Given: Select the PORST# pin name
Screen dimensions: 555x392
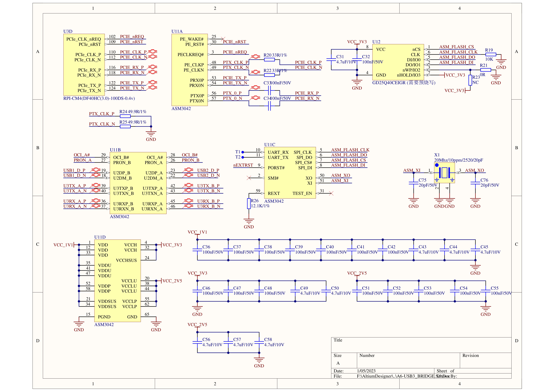Looking at the screenshot, I should click(x=276, y=168).
